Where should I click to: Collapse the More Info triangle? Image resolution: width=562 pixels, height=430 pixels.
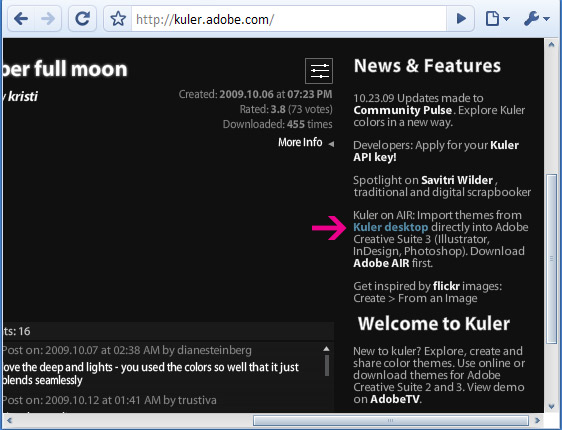point(332,144)
